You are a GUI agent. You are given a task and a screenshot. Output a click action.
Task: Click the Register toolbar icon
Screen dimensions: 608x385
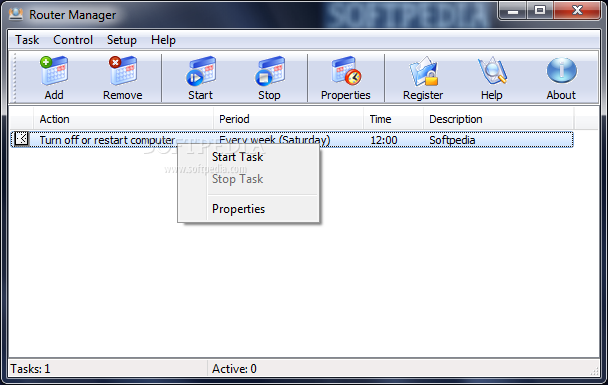(x=423, y=71)
